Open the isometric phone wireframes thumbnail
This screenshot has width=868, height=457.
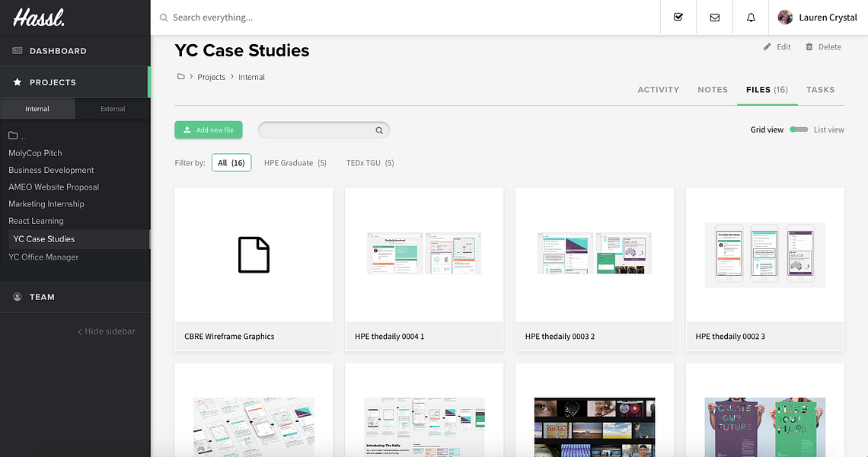tap(254, 427)
